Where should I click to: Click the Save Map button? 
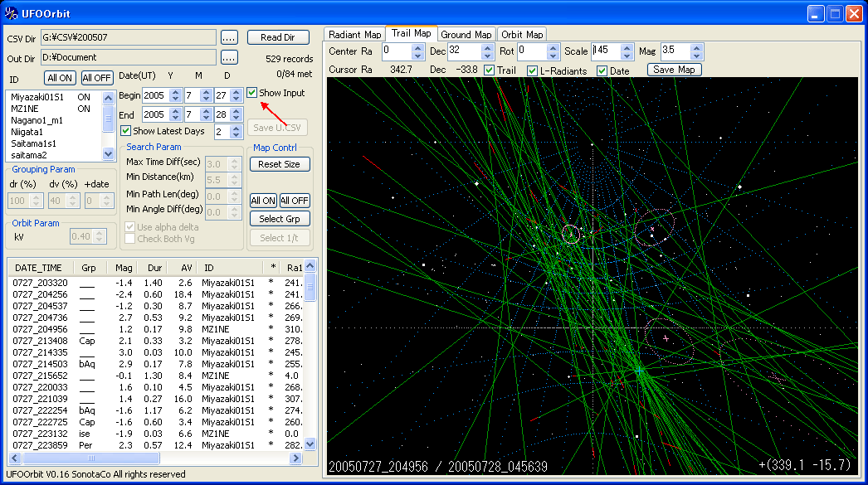point(674,70)
